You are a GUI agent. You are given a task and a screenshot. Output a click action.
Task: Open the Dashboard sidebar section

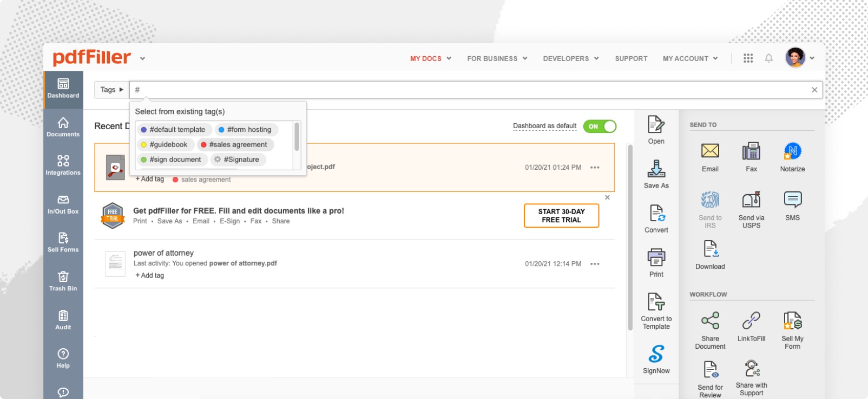(x=63, y=89)
